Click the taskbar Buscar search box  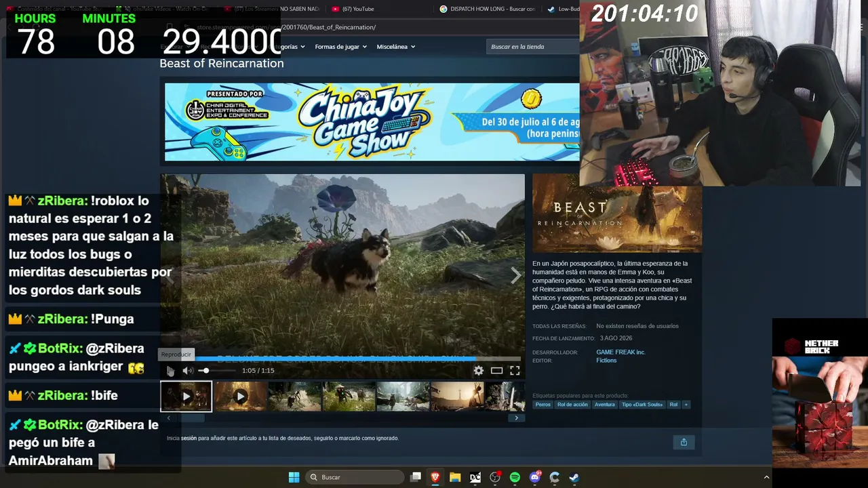pyautogui.click(x=356, y=477)
